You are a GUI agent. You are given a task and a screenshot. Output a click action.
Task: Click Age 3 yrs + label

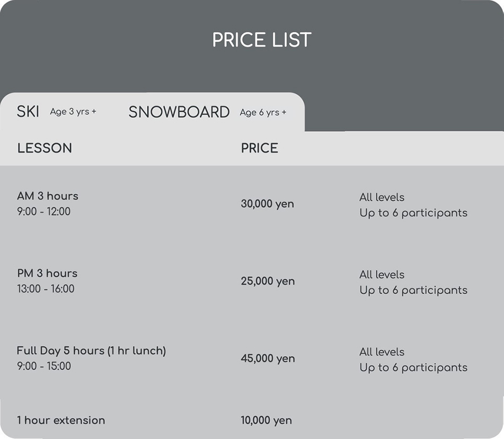pos(73,112)
